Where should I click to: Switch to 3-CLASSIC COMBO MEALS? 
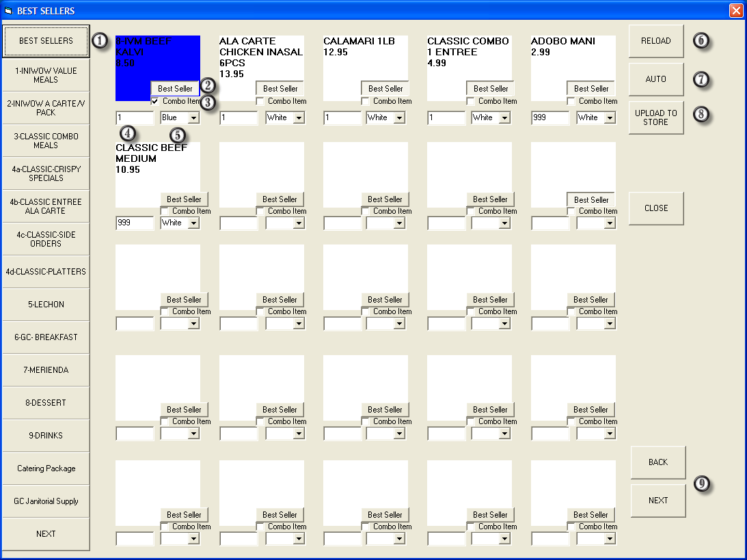click(46, 141)
